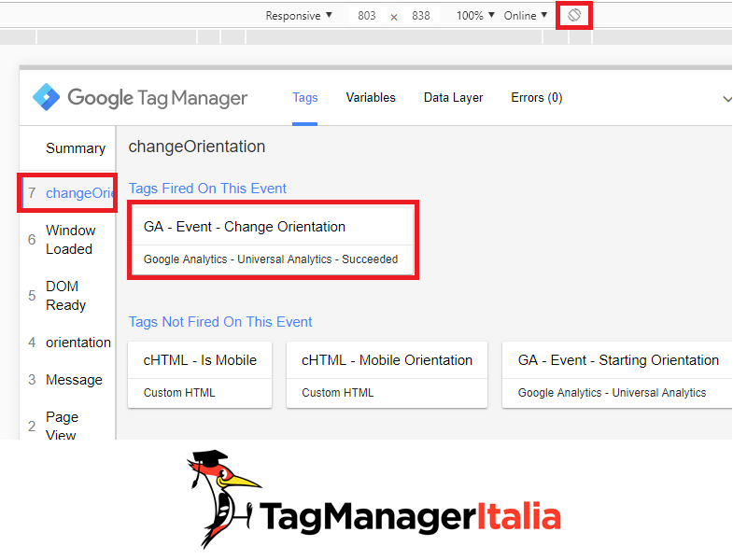747x560 pixels.
Task: Switch to the Tags tab
Action: tap(305, 98)
